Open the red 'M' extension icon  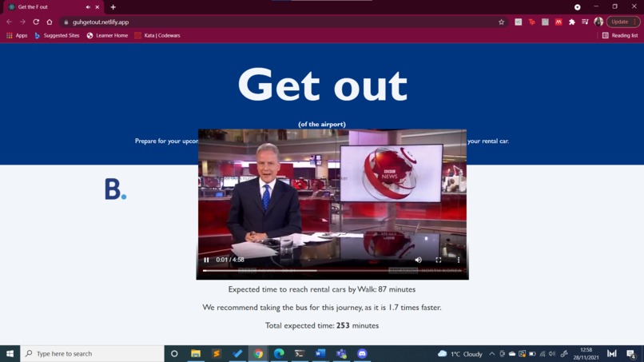pos(559,22)
